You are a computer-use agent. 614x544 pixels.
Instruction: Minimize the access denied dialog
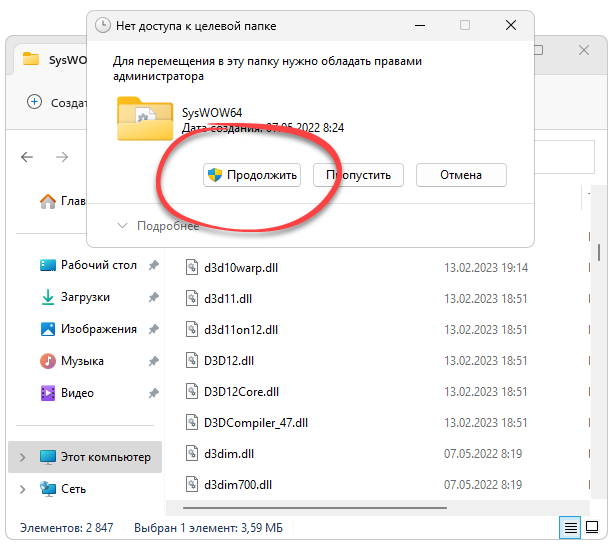pos(420,25)
